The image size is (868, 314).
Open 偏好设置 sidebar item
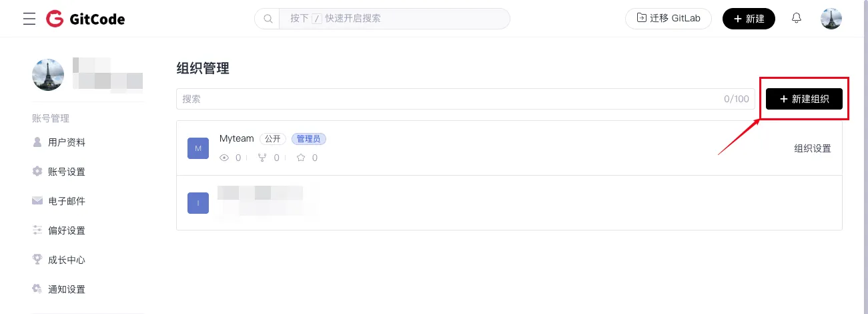point(67,230)
